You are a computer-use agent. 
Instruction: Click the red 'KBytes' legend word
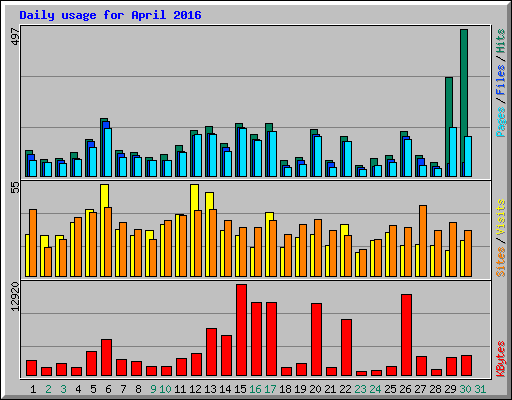pyautogui.click(x=501, y=359)
